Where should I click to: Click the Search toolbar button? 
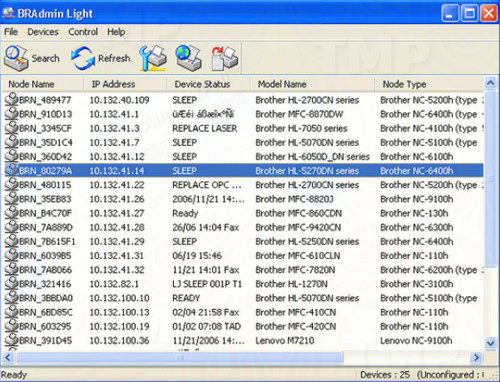pos(32,58)
